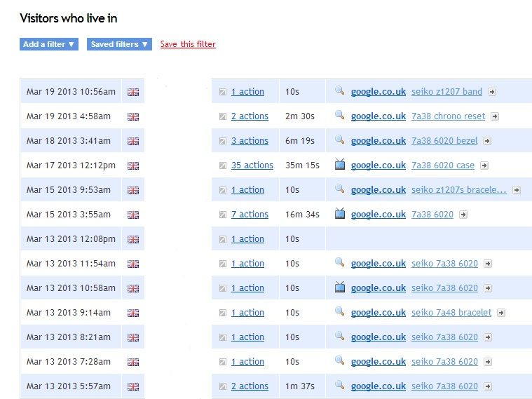Select the Mar 13 2013 12:08pm visit row
532x399 pixels.
pyautogui.click(x=71, y=239)
